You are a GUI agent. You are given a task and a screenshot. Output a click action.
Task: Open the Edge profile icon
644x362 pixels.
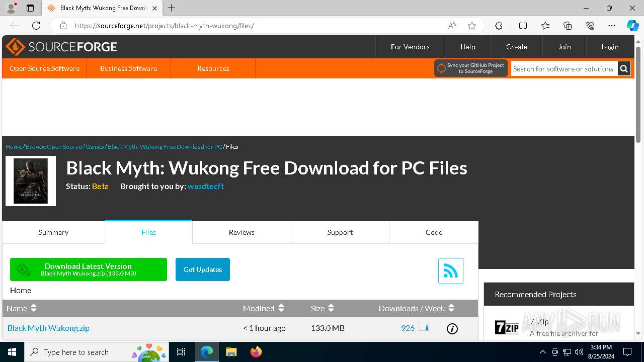[x=11, y=8]
